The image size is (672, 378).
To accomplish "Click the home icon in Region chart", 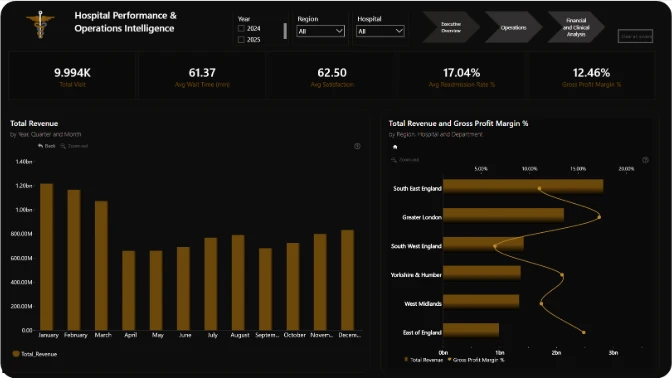I will point(395,147).
